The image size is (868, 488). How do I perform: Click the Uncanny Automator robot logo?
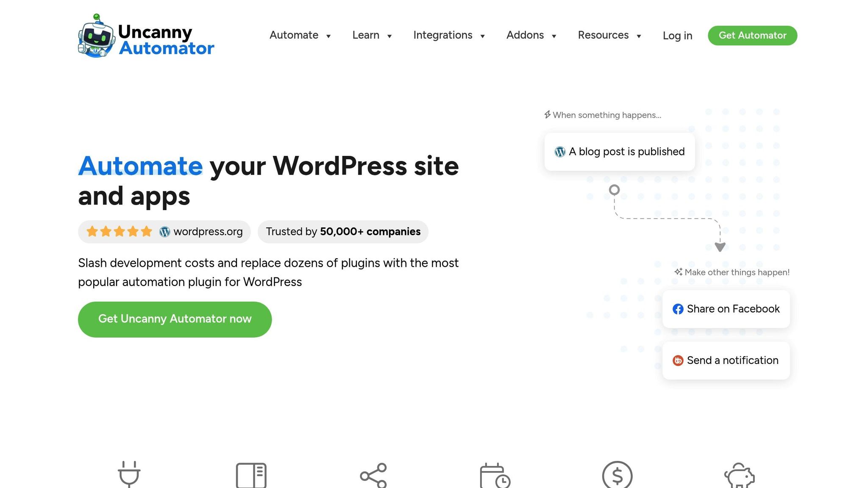97,36
